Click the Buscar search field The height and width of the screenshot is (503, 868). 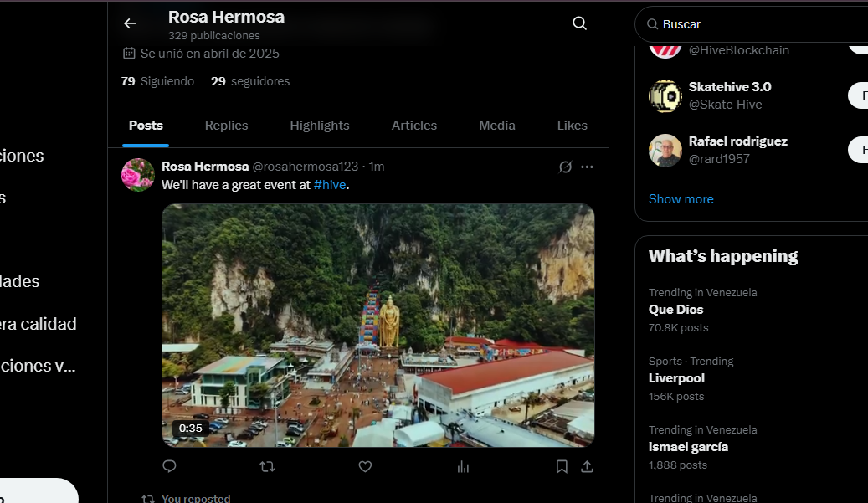[752, 24]
